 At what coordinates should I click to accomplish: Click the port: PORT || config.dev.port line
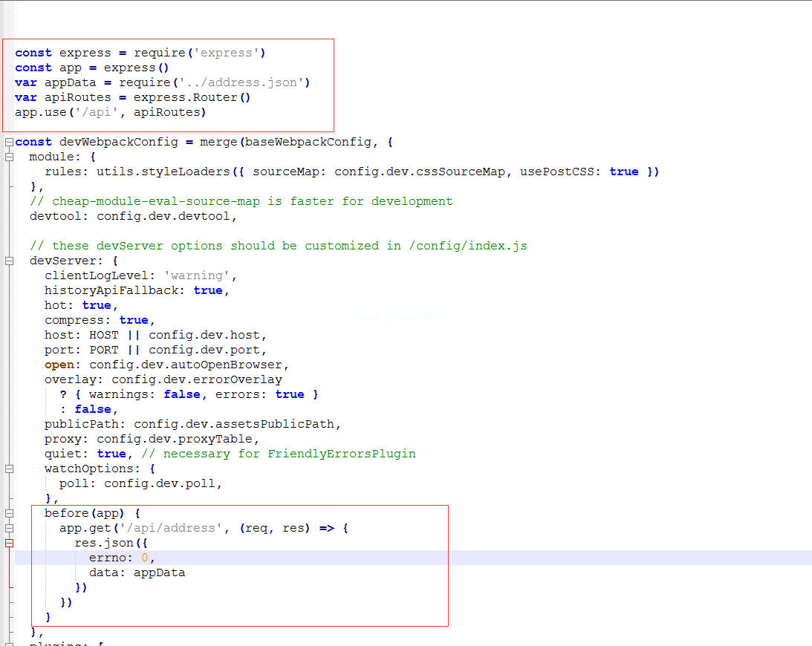(155, 350)
